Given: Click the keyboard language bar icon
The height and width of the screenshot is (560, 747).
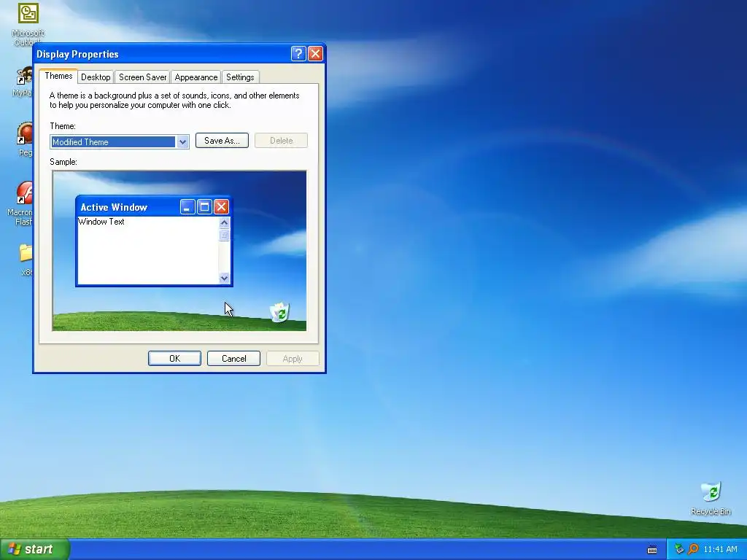Looking at the screenshot, I should (x=652, y=550).
